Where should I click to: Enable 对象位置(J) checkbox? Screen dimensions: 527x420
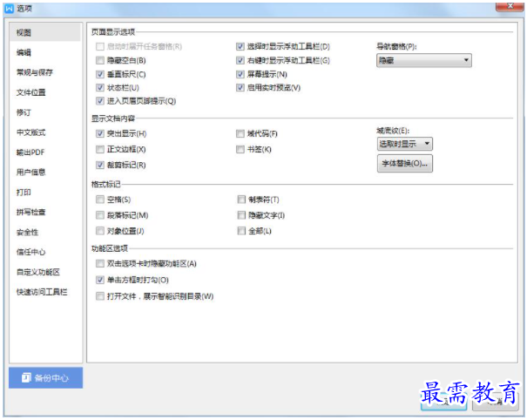[100, 231]
